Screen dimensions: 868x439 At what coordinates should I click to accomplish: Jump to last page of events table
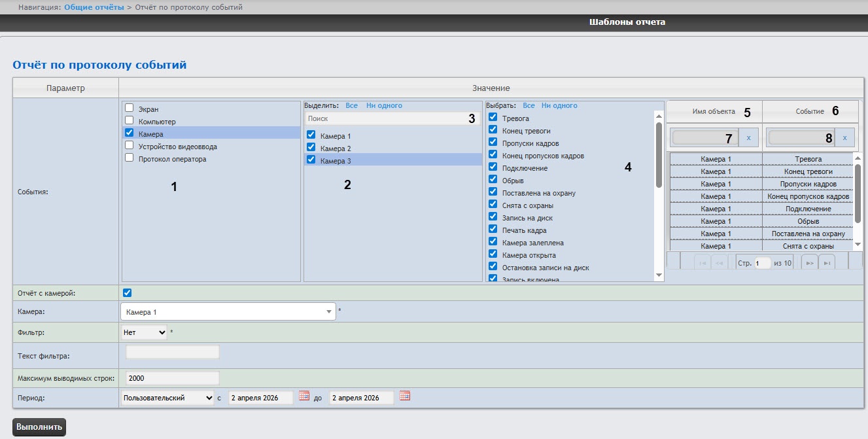click(827, 263)
